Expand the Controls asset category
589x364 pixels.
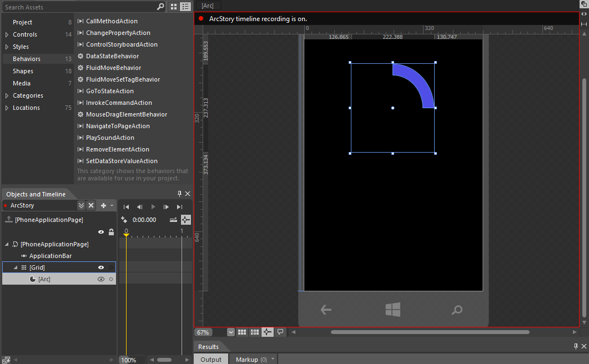pos(6,34)
